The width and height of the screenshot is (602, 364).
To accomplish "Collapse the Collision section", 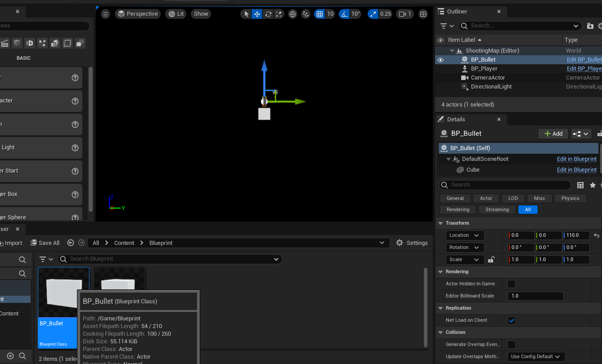I will [x=440, y=332].
